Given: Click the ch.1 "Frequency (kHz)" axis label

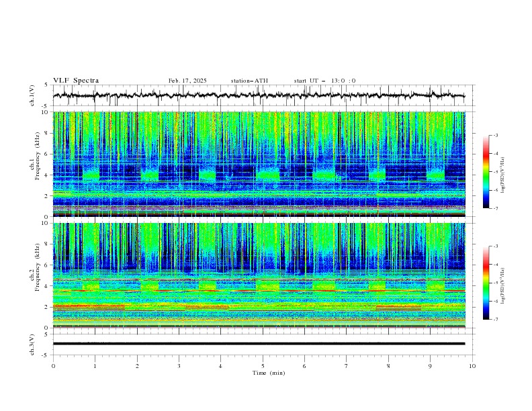Looking at the screenshot, I should click(x=38, y=156).
